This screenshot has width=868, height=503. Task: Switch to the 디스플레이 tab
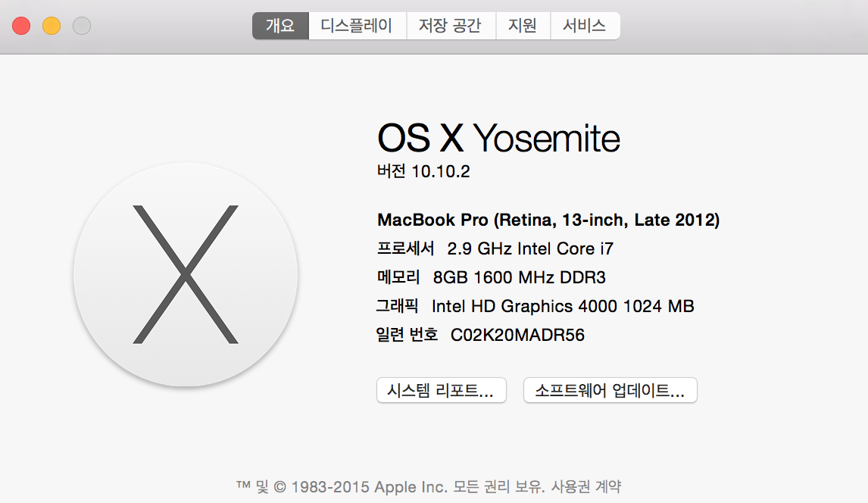coord(357,26)
